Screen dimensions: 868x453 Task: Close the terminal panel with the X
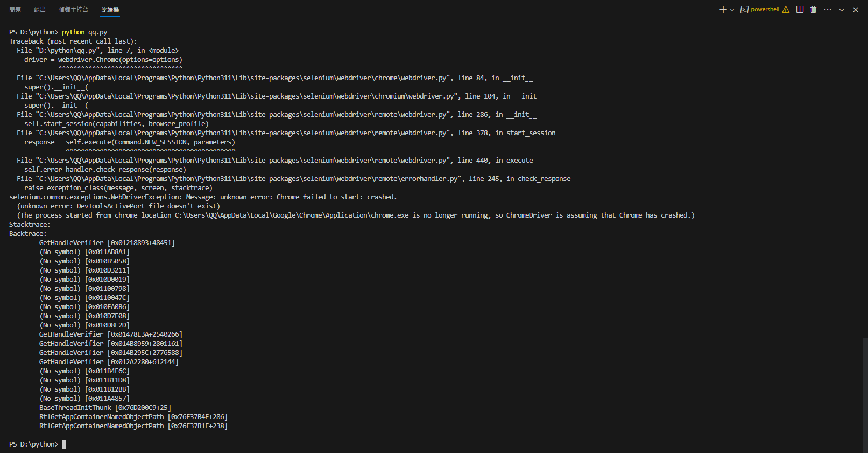[x=855, y=9]
